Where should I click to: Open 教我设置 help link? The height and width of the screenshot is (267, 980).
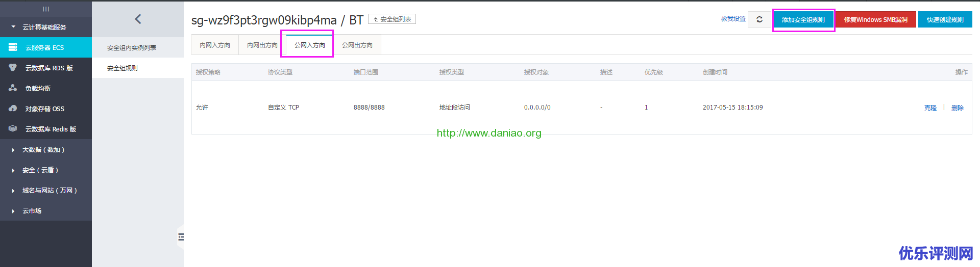coord(733,19)
